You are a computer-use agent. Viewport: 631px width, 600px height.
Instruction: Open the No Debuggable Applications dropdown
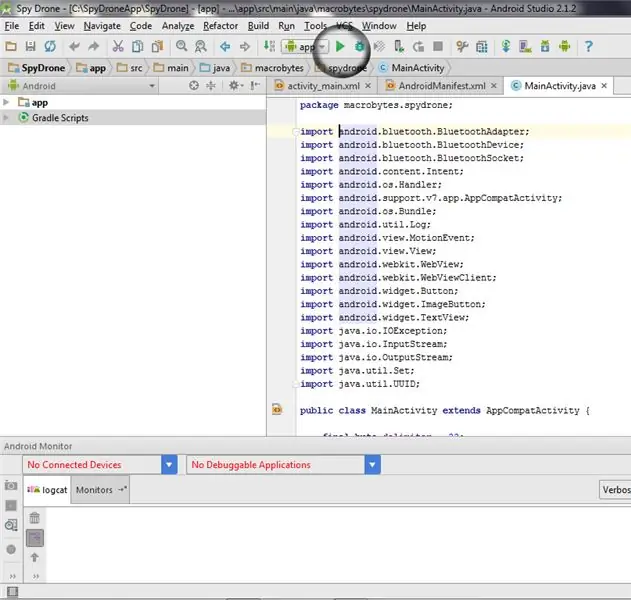pos(284,465)
